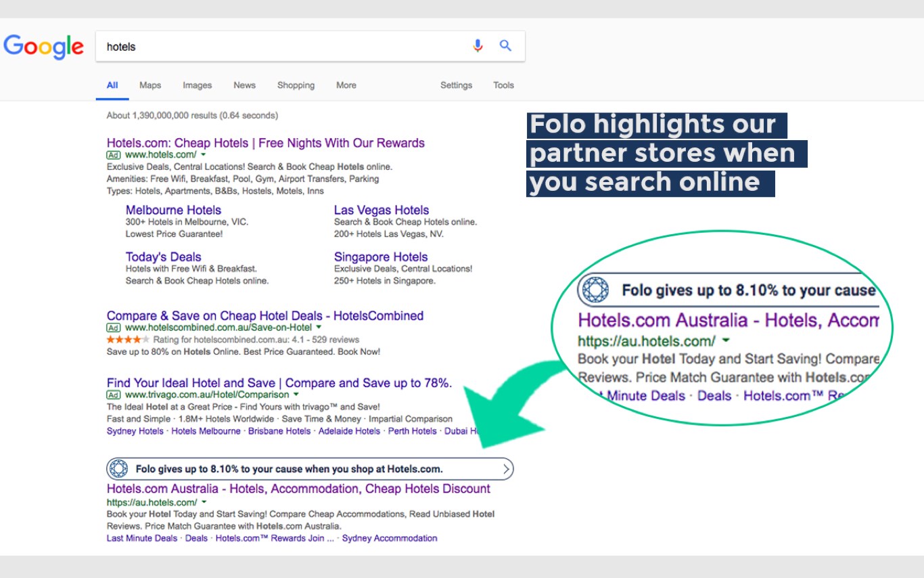Open search Settings
The width and height of the screenshot is (924, 578).
[457, 85]
